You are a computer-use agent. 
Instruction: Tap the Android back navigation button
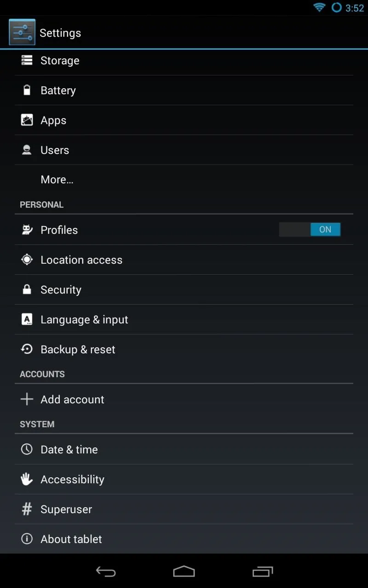click(105, 571)
